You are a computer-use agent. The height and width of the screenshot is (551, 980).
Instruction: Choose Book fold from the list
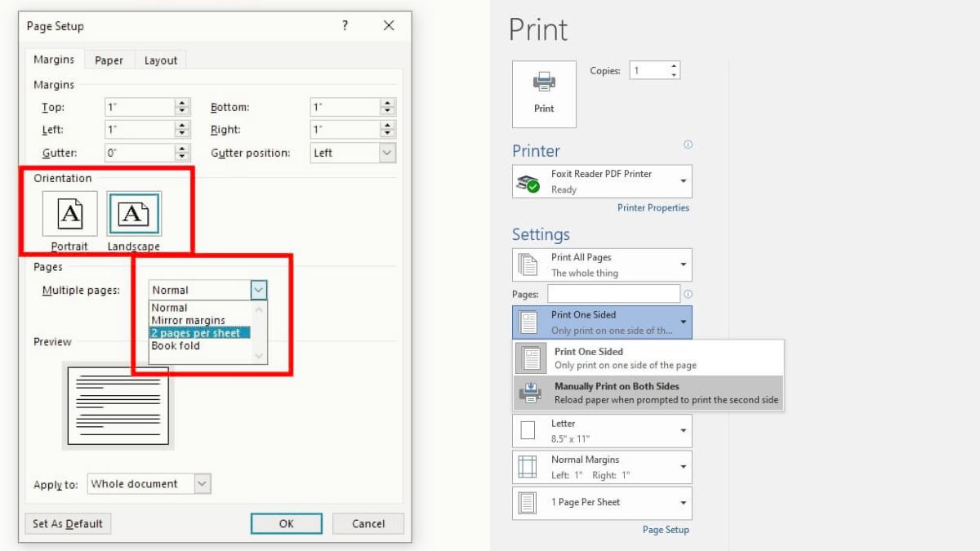(201, 345)
